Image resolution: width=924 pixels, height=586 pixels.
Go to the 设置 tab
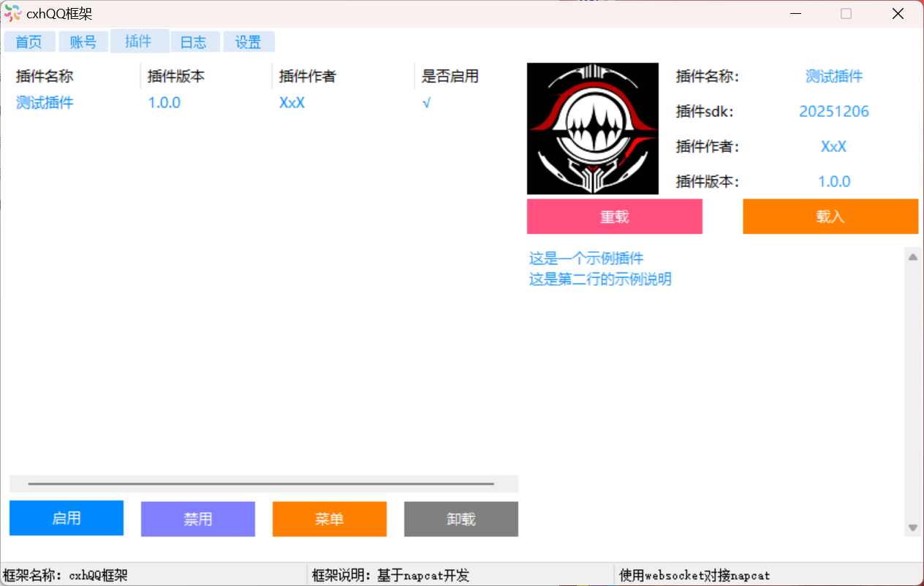pyautogui.click(x=249, y=42)
